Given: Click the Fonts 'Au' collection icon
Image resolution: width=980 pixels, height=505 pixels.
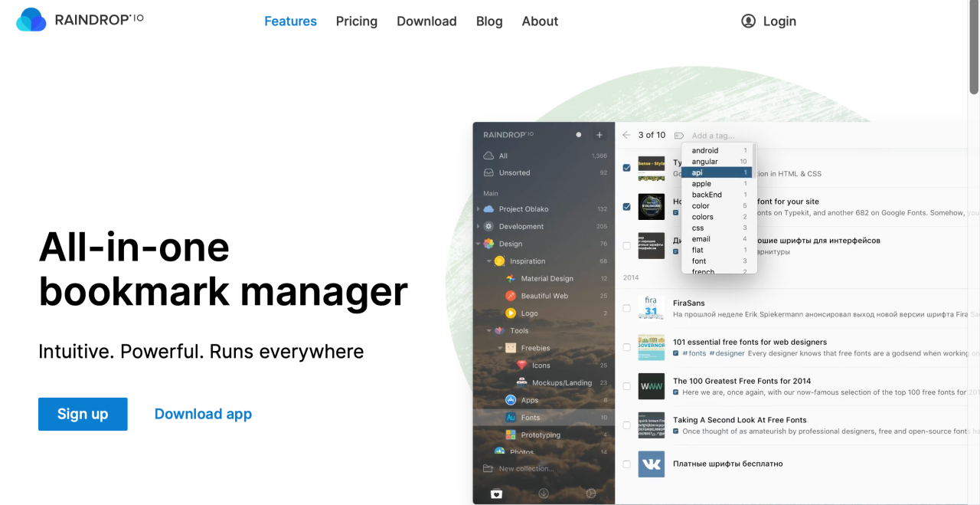Looking at the screenshot, I should [511, 418].
